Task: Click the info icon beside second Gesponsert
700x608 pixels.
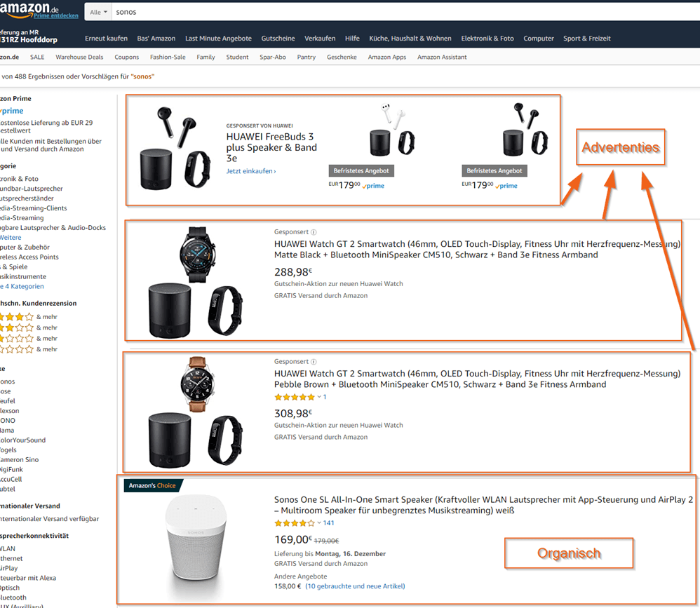Action: point(314,362)
